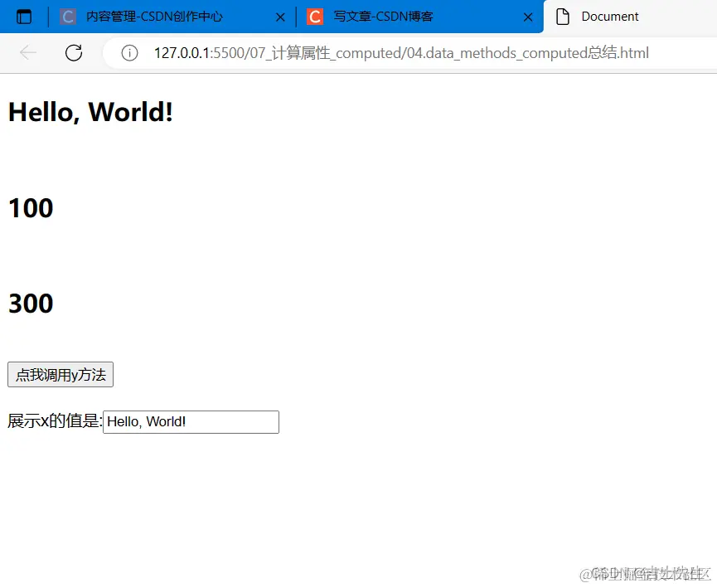Screen dimensions: 717x588
Task: Click the browser back arrow
Action: pos(28,52)
